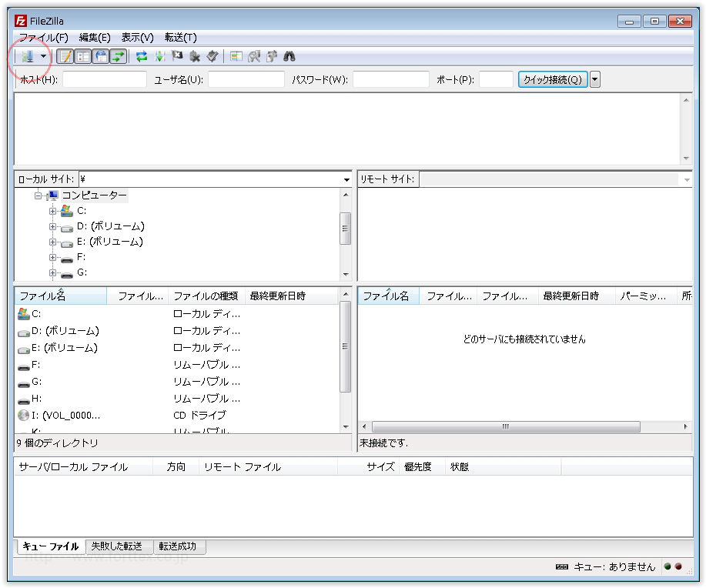The image size is (706, 588).
Task: Open Site Manager dropdown arrow
Action: tap(43, 56)
